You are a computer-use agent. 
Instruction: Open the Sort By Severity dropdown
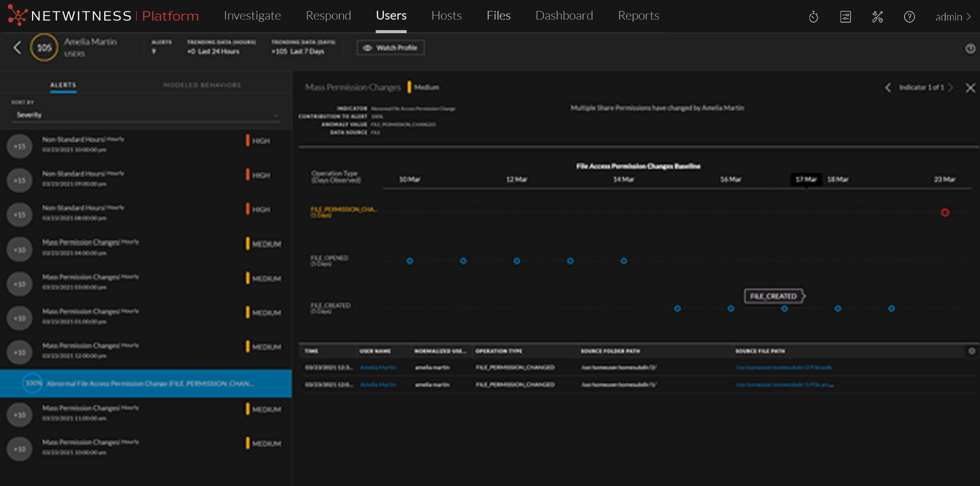coord(145,115)
